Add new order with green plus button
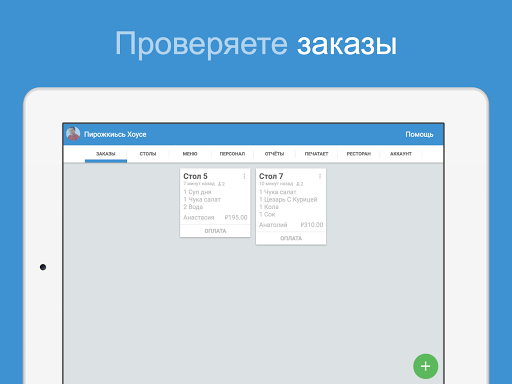 coord(425,366)
